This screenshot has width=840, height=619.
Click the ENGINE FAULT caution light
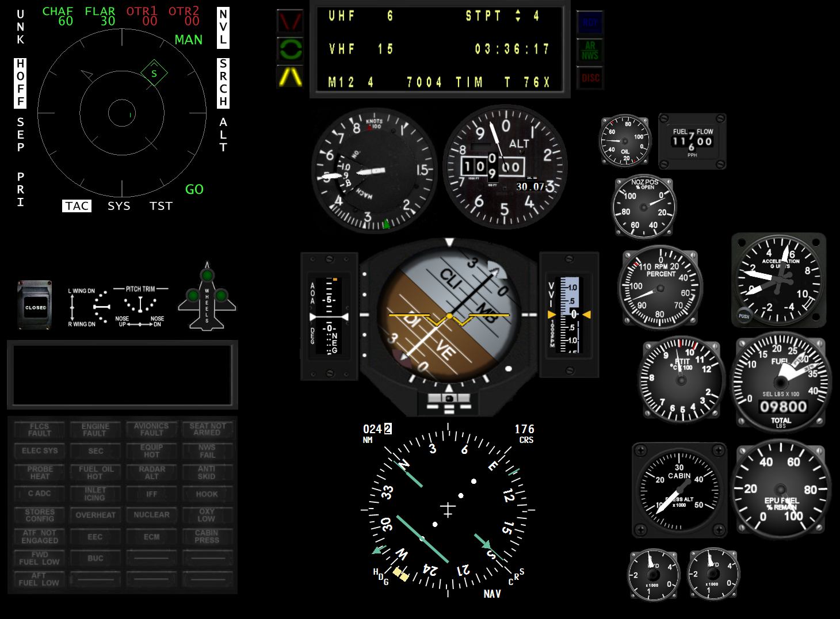point(95,430)
